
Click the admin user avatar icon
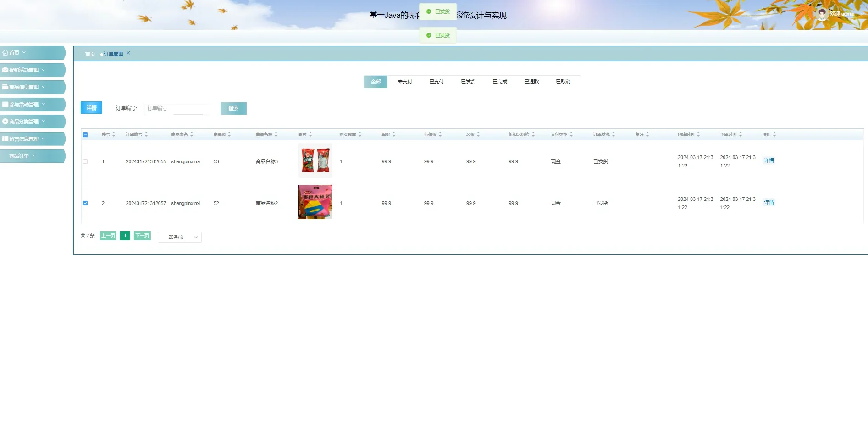pyautogui.click(x=822, y=14)
